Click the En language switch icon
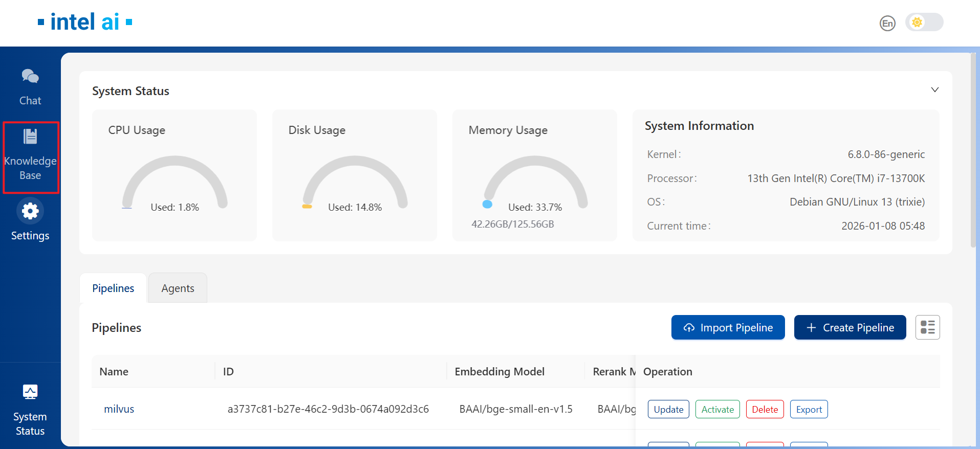 pos(887,23)
